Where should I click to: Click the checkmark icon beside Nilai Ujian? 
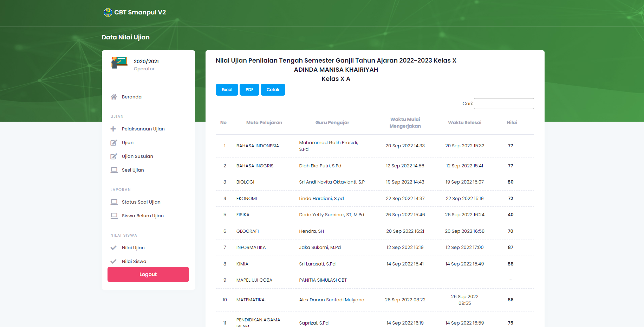[113, 248]
